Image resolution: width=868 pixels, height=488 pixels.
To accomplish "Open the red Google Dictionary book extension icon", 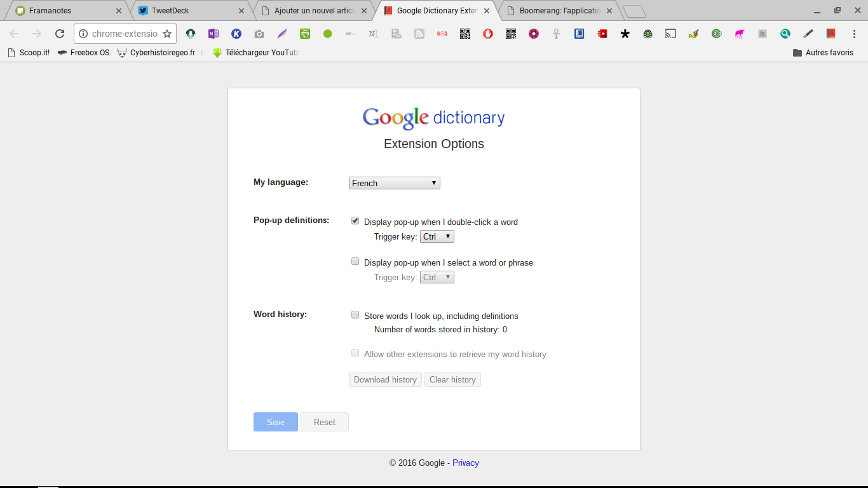I will [x=831, y=34].
